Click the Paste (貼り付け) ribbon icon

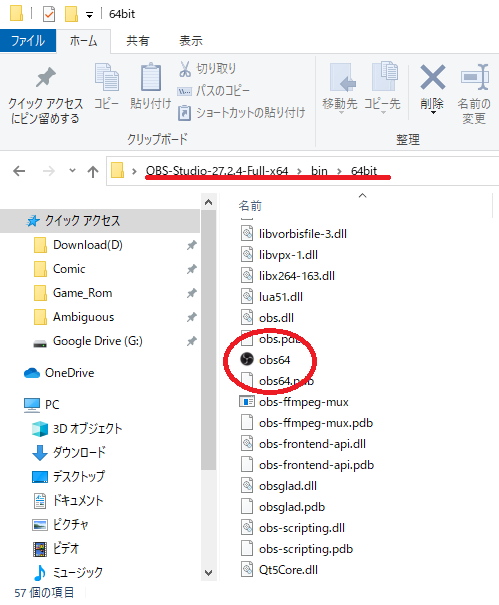(x=151, y=77)
